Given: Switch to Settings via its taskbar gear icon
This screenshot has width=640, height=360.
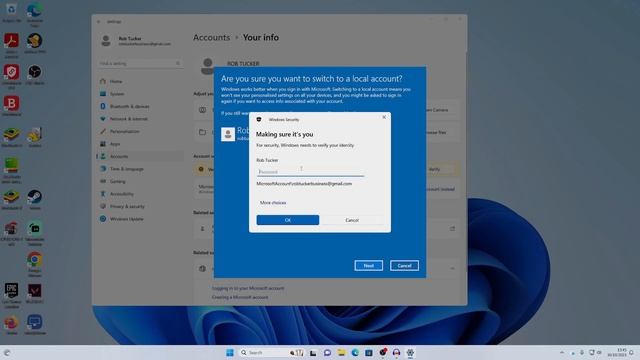Looking at the screenshot, I should (x=410, y=353).
